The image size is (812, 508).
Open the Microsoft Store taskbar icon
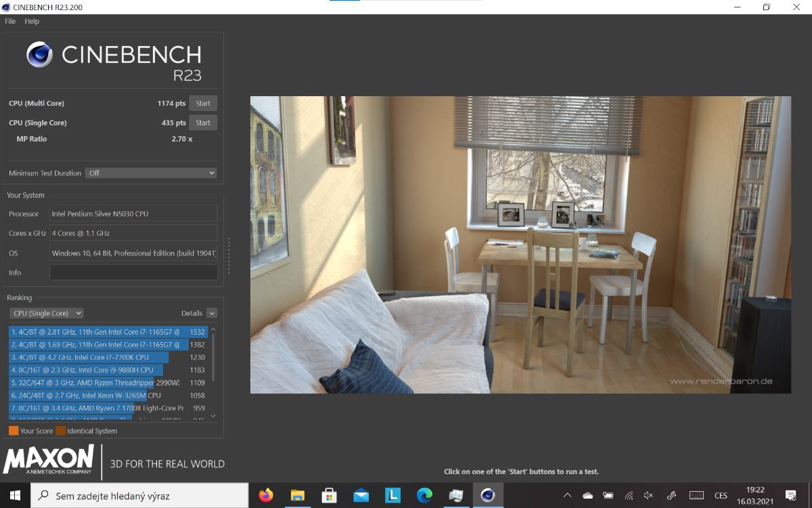(330, 495)
